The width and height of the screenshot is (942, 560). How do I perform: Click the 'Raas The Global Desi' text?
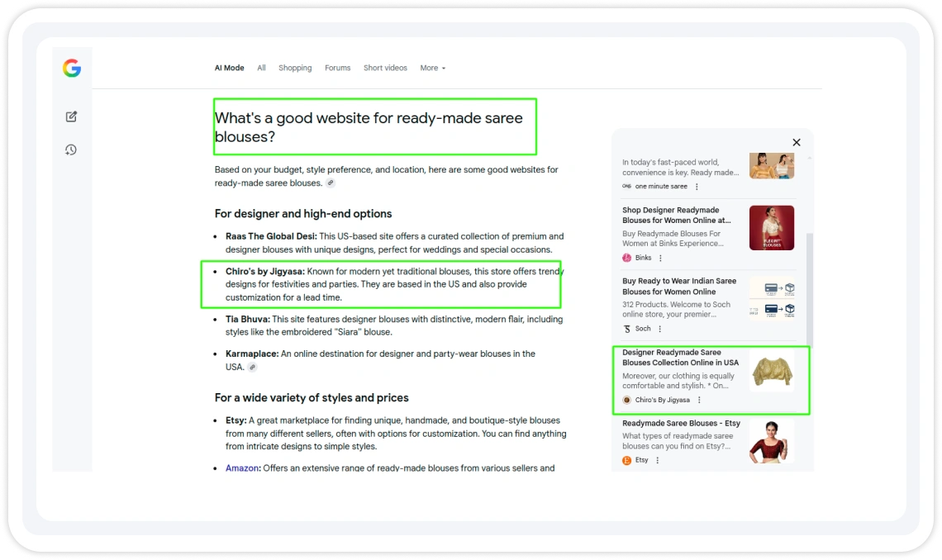pos(270,236)
